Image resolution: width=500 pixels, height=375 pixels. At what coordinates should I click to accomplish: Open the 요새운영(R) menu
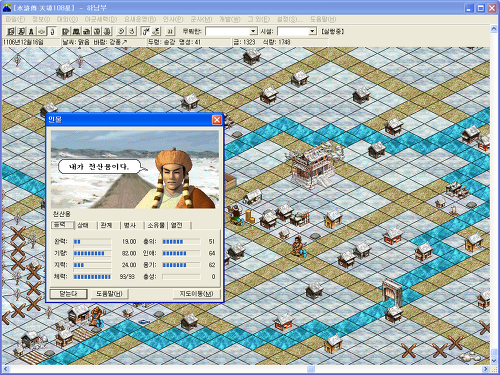140,19
